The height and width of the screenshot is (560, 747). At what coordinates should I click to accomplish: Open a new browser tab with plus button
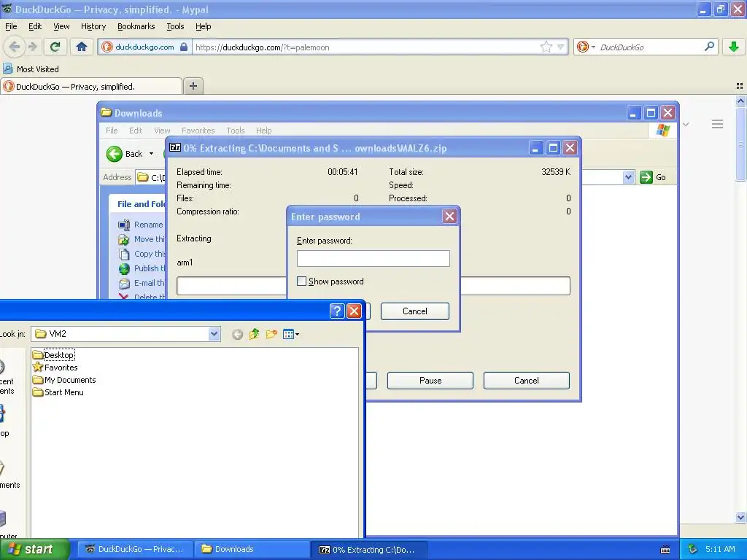tap(193, 86)
